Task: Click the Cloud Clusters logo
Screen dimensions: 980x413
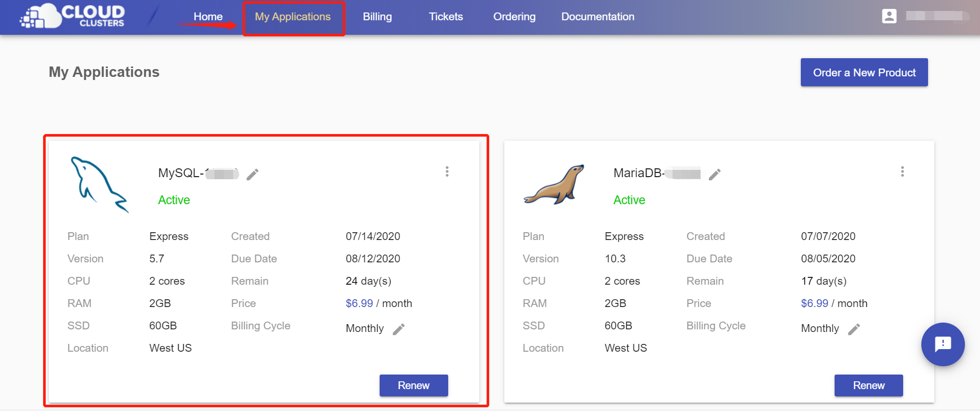Action: coord(72,16)
